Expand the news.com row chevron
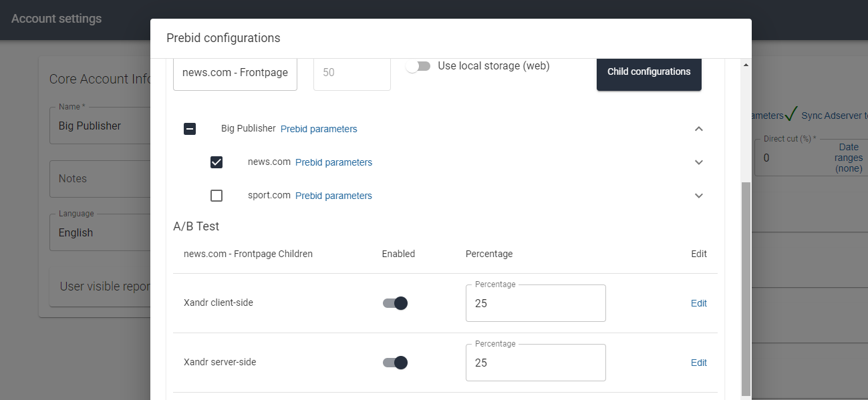This screenshot has height=400, width=868. coord(699,162)
